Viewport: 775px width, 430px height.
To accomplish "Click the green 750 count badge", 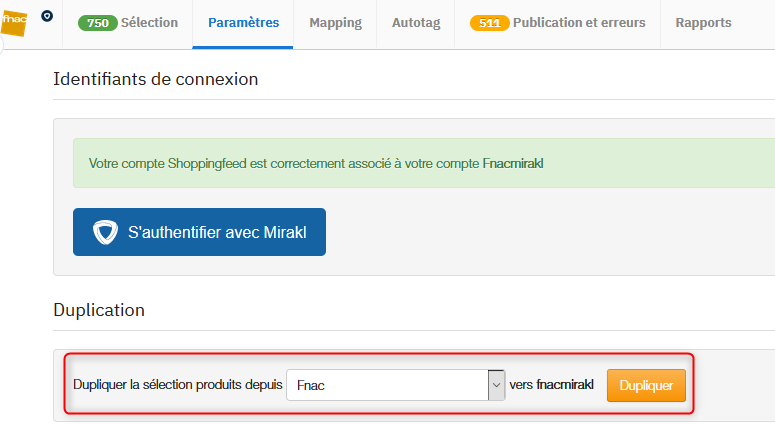I will click(x=97, y=23).
